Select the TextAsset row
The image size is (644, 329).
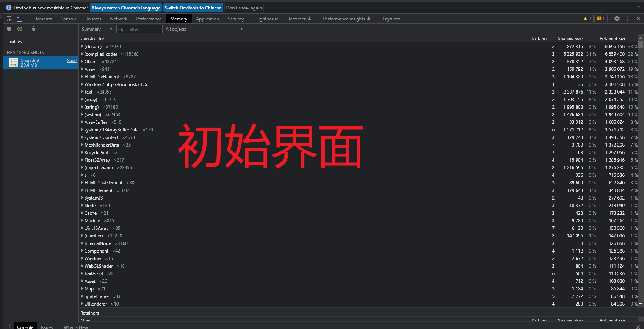tap(359, 273)
